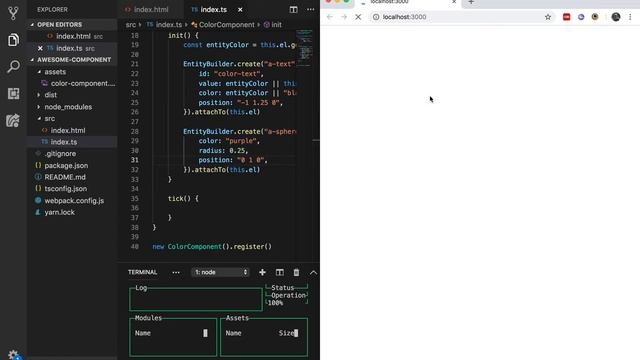This screenshot has width=640, height=360.
Task: Open index.html in Open Editors
Action: click(73, 36)
